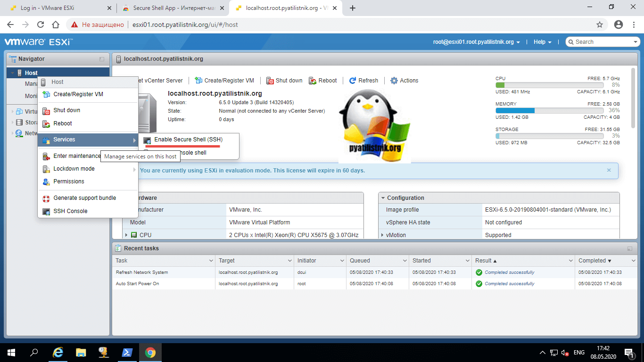Click Enable Secure Shell (SSH) option
Screen dimensions: 644x362
[188, 140]
